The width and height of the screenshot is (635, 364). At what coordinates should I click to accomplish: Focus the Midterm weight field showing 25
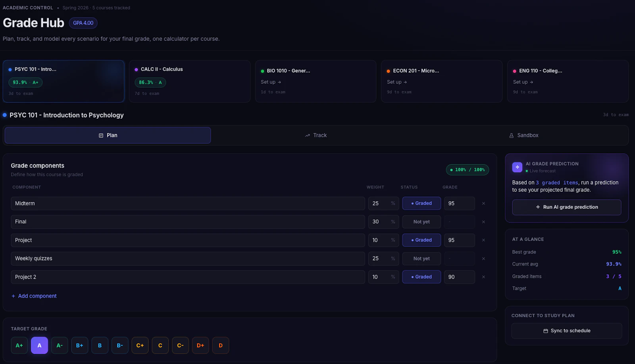383,203
